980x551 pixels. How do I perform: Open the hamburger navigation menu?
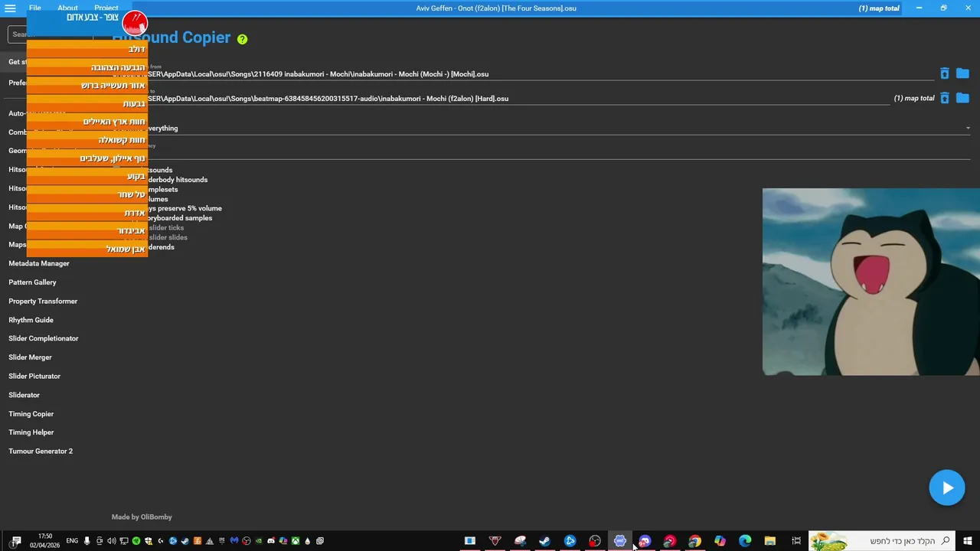(x=11, y=8)
